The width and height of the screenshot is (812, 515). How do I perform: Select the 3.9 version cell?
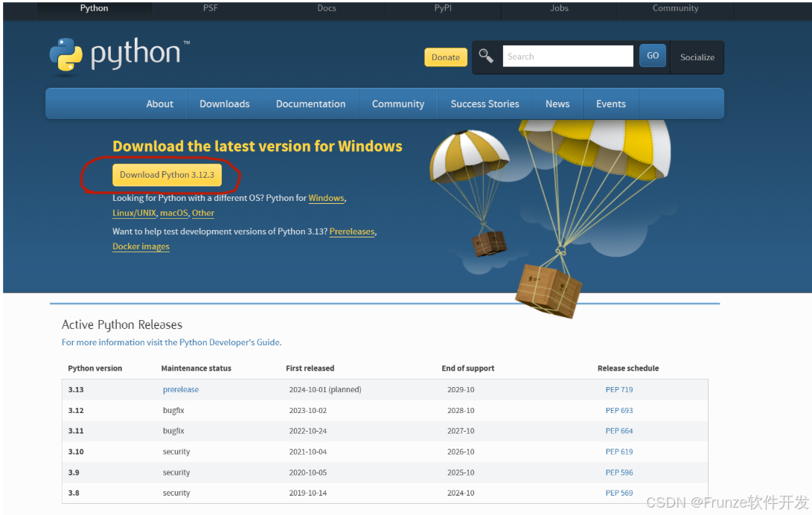point(74,473)
